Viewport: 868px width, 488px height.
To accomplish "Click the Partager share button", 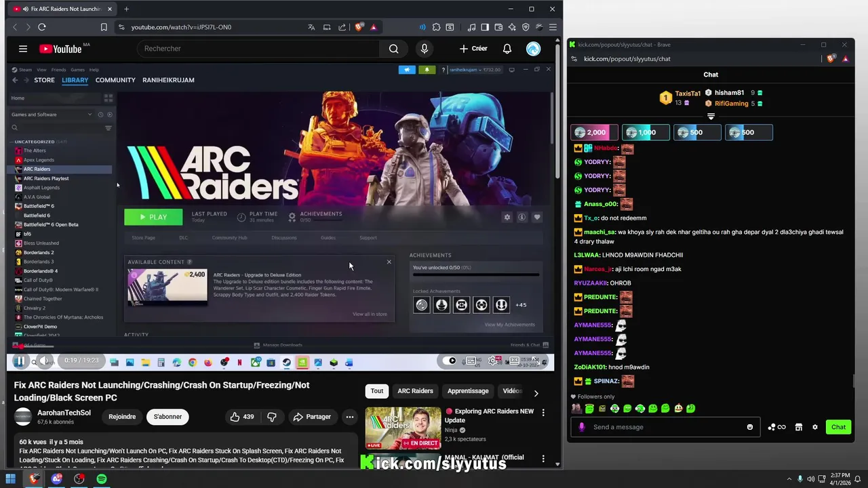I will point(312,417).
